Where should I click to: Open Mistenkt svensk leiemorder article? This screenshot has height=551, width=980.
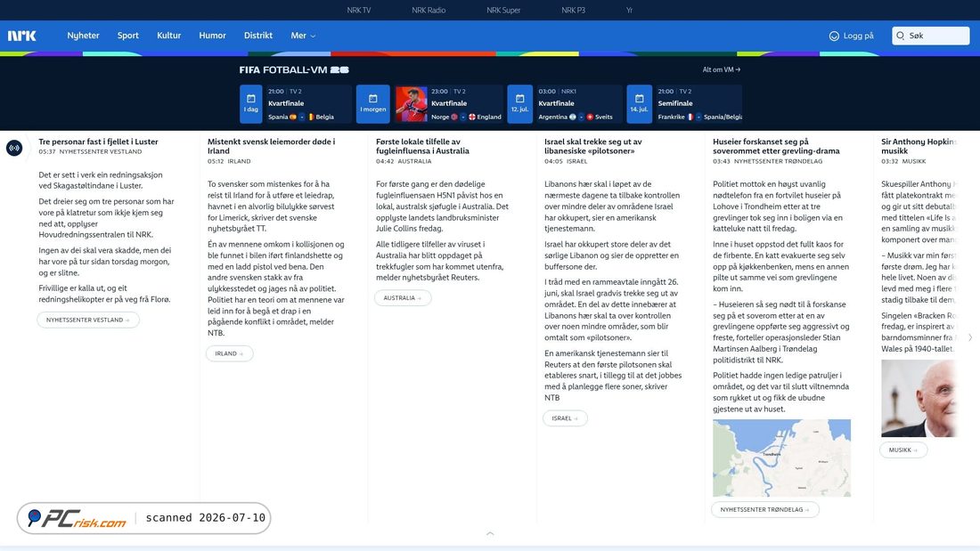[x=271, y=146]
